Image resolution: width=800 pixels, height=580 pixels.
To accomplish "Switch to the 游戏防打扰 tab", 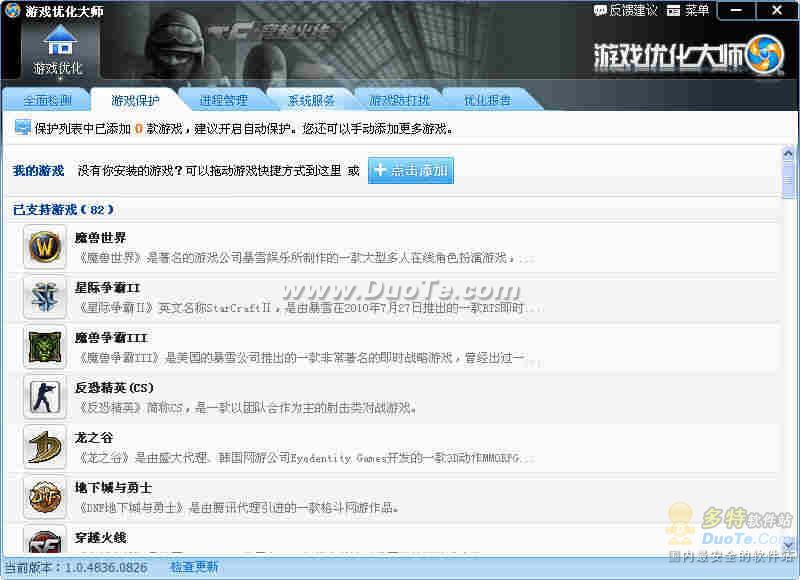I will point(399,100).
